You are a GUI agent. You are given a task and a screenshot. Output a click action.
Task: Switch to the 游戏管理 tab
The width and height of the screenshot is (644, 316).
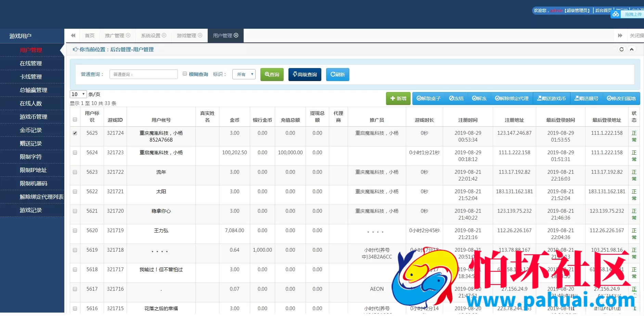point(189,36)
